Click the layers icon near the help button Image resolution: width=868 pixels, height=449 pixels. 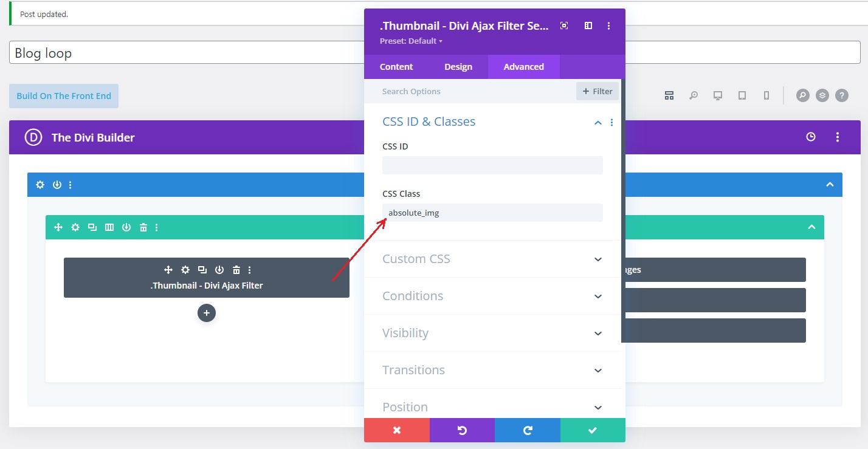[822, 95]
